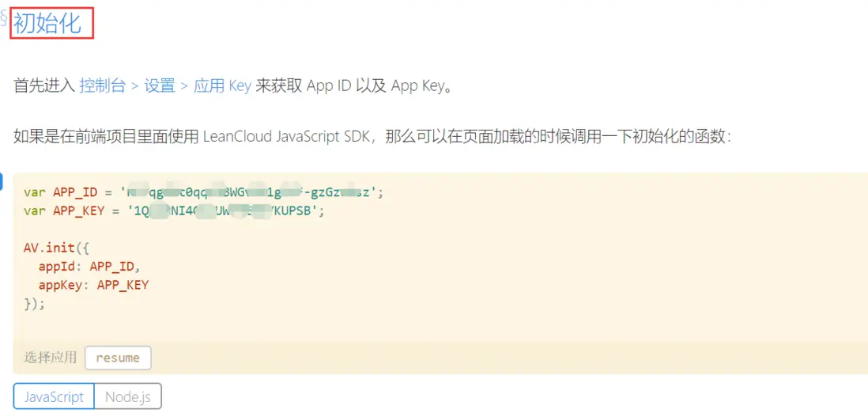Click the closing }); code line
This screenshot has height=417, width=868.
click(35, 303)
